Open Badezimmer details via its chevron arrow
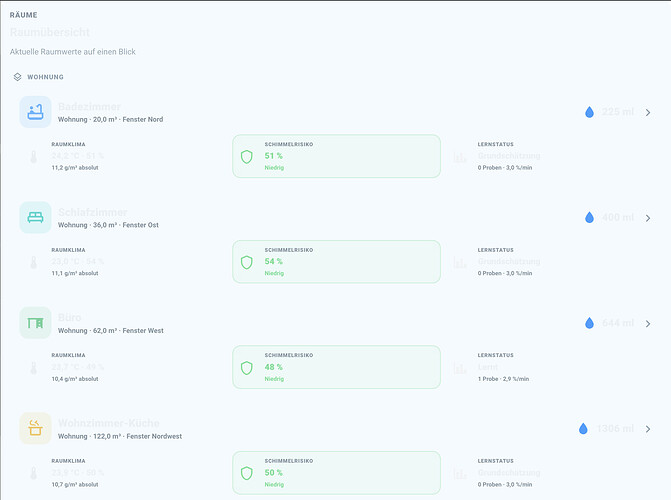Image resolution: width=671 pixels, height=500 pixels. (648, 113)
